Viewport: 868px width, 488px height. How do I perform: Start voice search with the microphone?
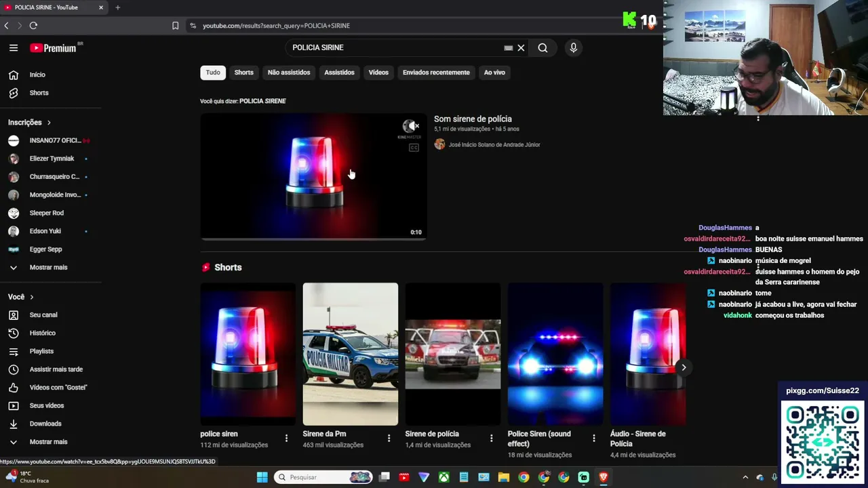click(x=573, y=47)
